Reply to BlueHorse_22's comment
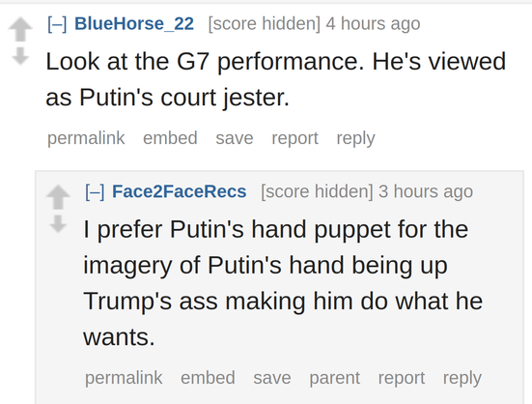 click(355, 138)
